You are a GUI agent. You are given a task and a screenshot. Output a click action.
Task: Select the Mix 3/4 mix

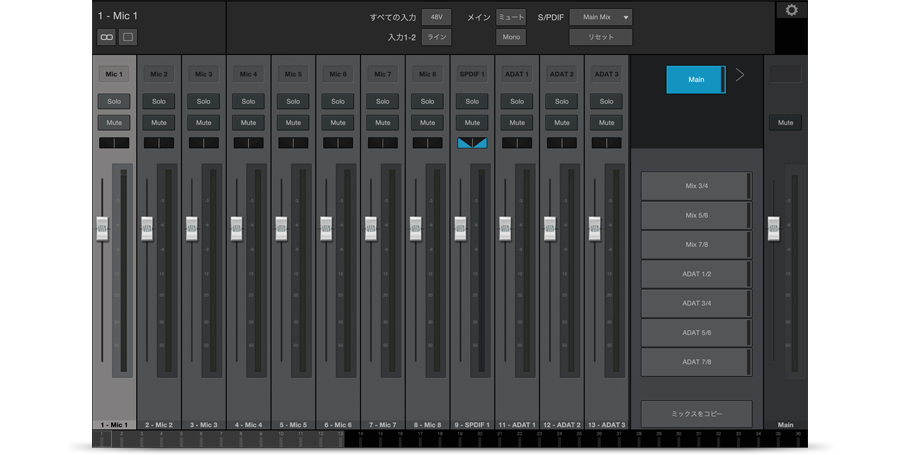pyautogui.click(x=696, y=186)
